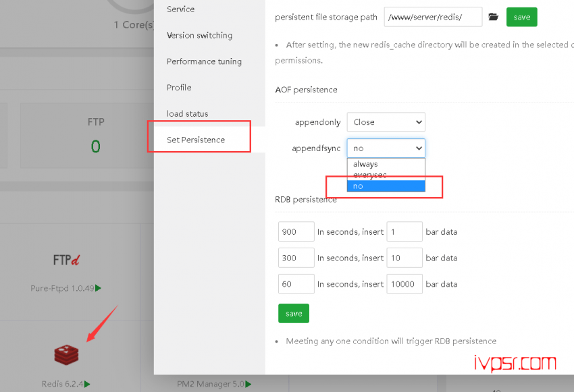Screen dimensions: 574x392
Task: Click the '1 Core(s)' text
Action: 134,25
